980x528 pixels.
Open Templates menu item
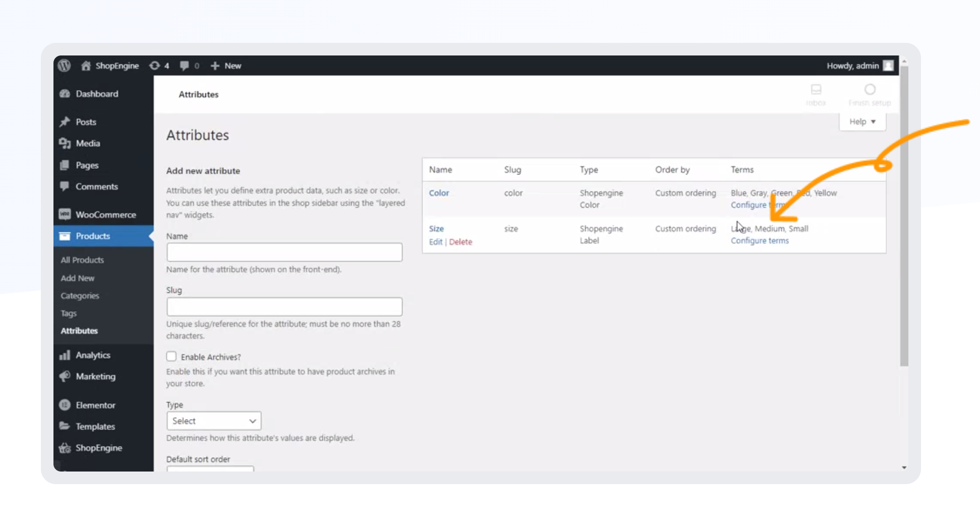[x=95, y=426]
